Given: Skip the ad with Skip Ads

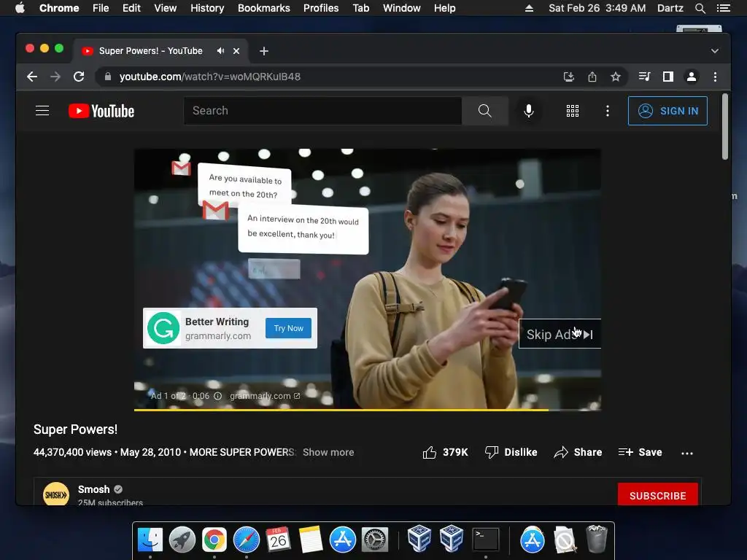Looking at the screenshot, I should (x=560, y=334).
